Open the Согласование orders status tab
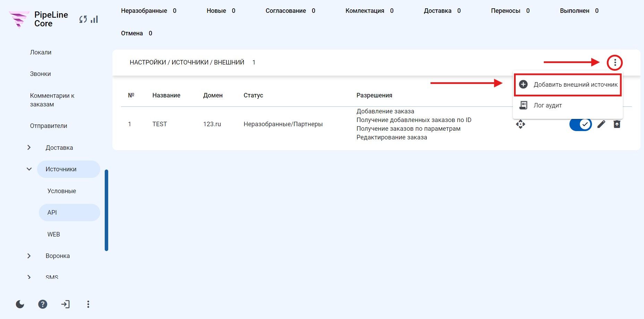This screenshot has width=644, height=319. 290,11
